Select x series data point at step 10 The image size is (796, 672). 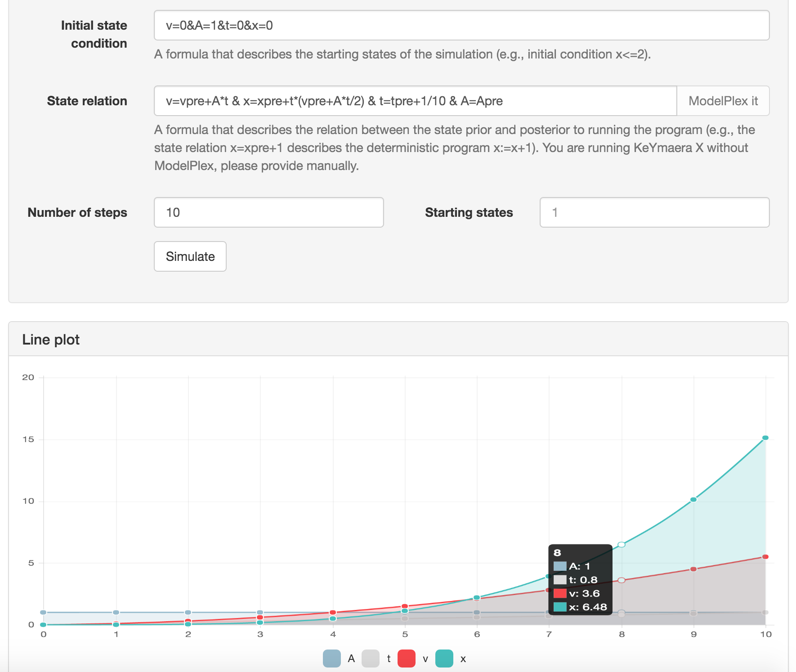(765, 438)
